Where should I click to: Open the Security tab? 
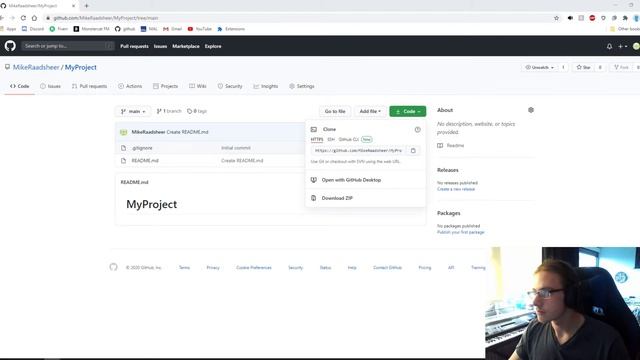tap(230, 86)
